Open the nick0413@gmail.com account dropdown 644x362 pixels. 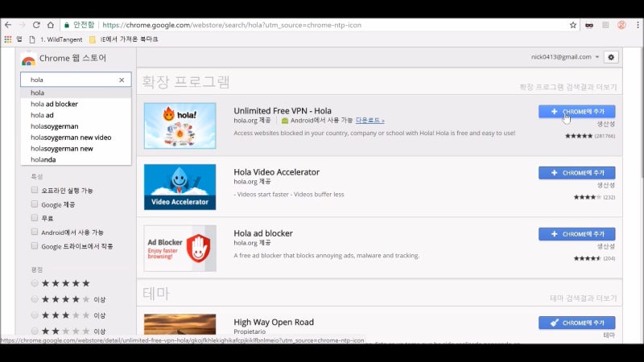[565, 57]
